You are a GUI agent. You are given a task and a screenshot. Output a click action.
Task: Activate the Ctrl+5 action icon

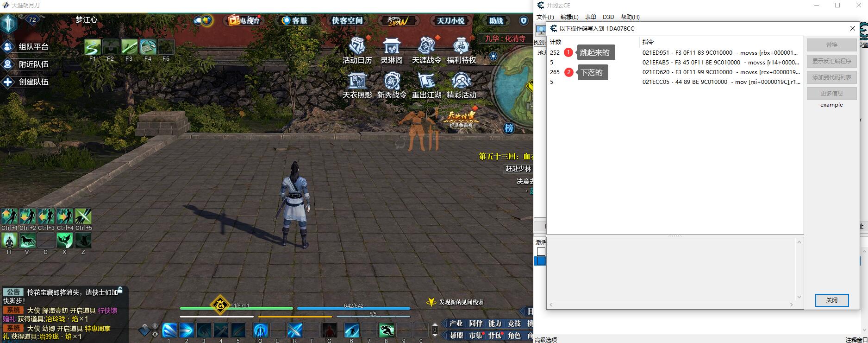point(83,216)
